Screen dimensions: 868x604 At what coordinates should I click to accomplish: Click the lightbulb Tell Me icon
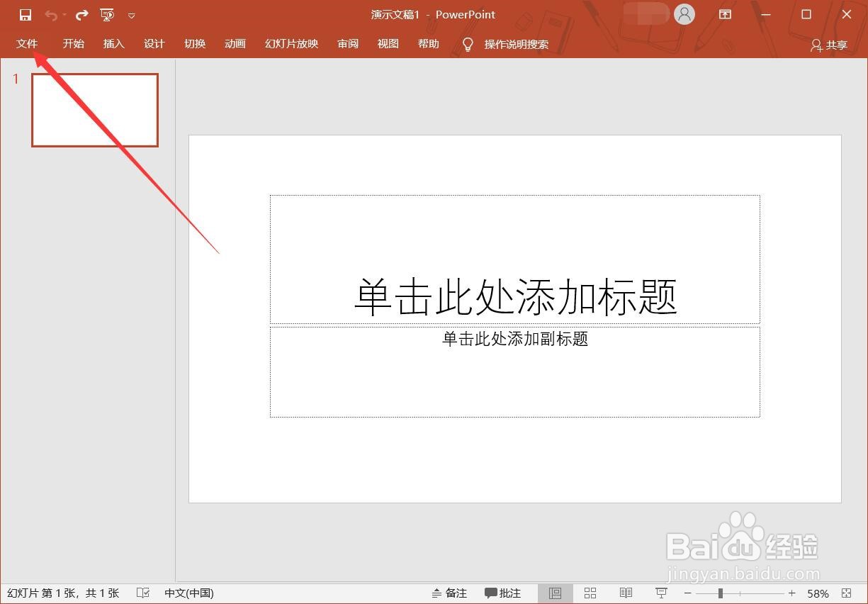click(x=468, y=45)
